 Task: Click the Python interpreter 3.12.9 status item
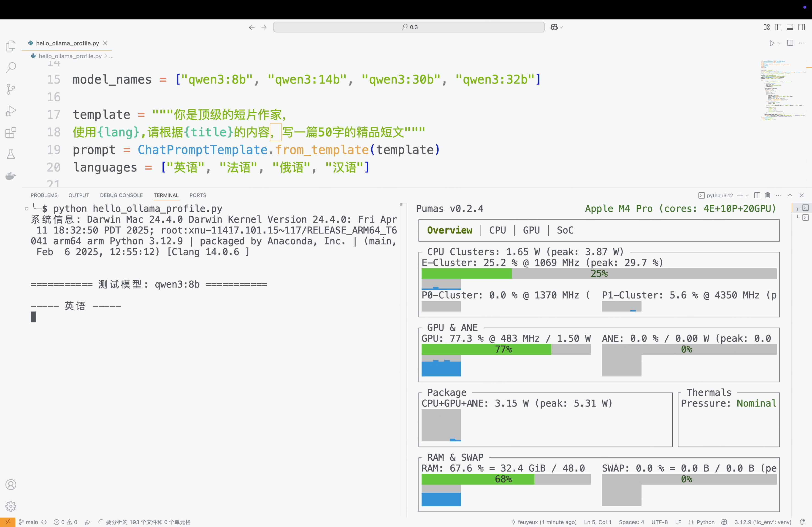763,522
